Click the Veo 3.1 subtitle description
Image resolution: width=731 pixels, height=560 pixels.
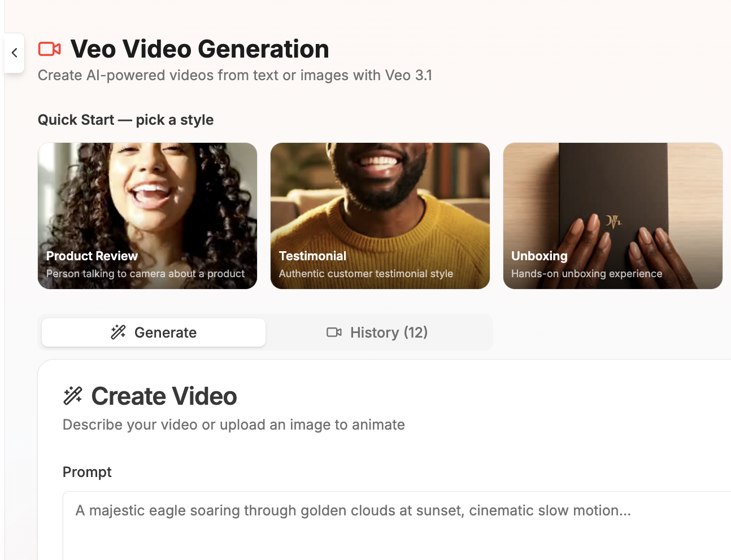pos(234,75)
